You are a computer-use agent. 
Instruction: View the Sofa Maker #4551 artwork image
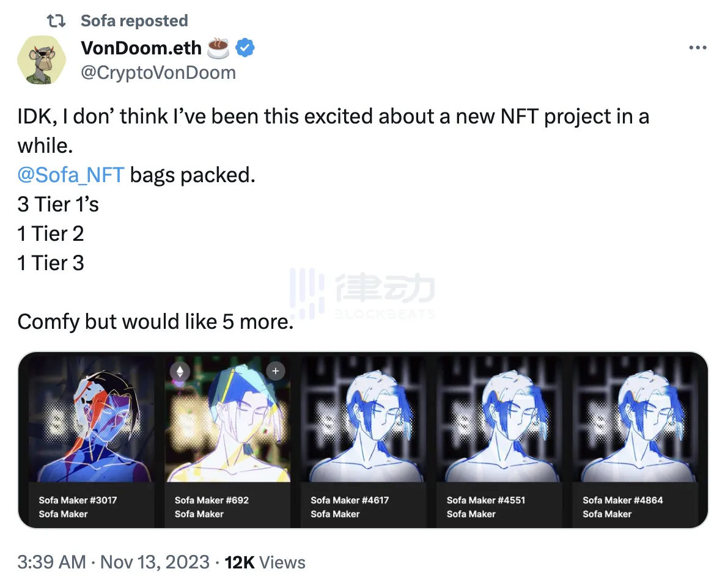(x=499, y=419)
